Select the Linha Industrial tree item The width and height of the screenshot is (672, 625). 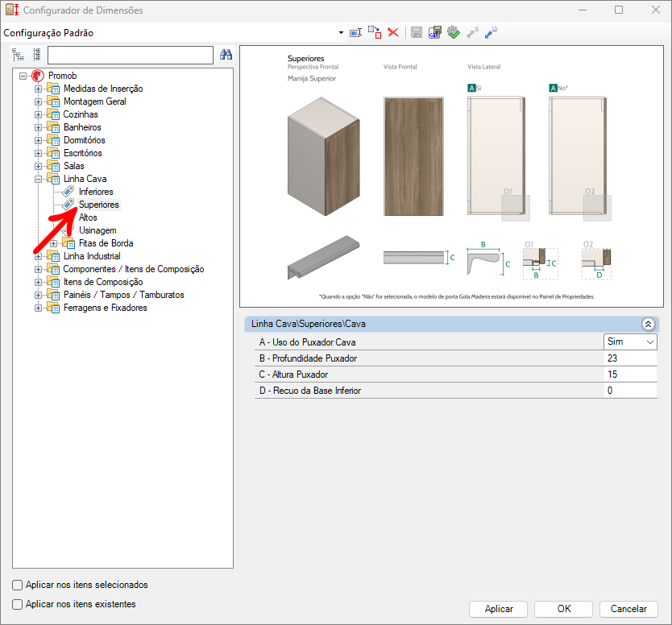[x=92, y=256]
